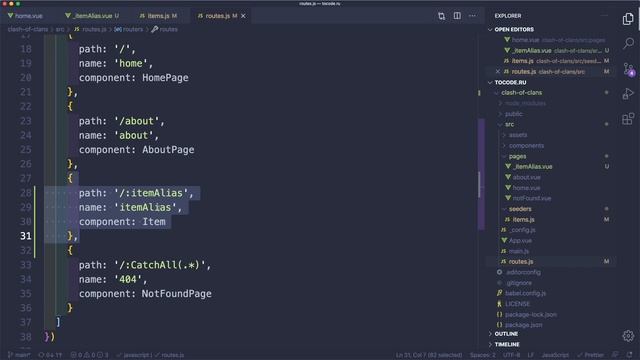
Task: Click line number 31 in gutter
Action: (x=26, y=236)
